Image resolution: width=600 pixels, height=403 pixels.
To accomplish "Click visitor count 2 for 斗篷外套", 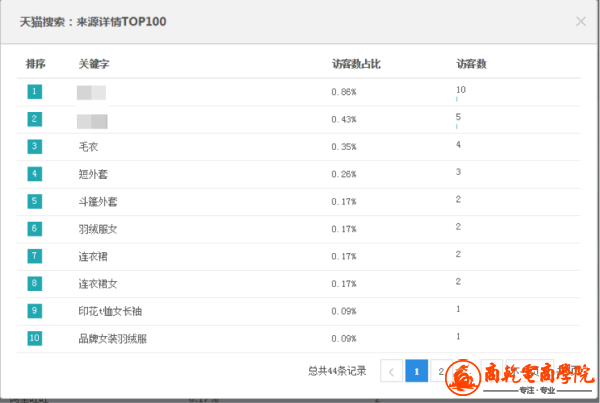I will [x=458, y=199].
